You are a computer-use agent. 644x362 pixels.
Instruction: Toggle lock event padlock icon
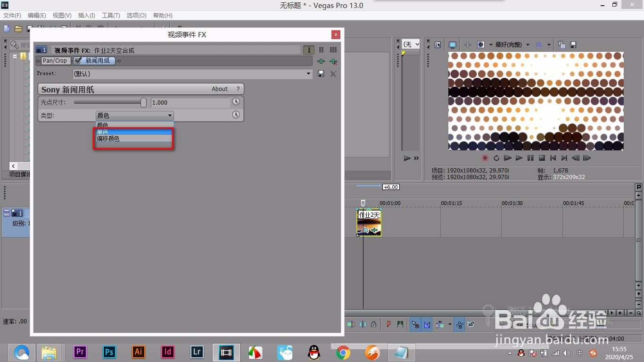click(x=373, y=324)
